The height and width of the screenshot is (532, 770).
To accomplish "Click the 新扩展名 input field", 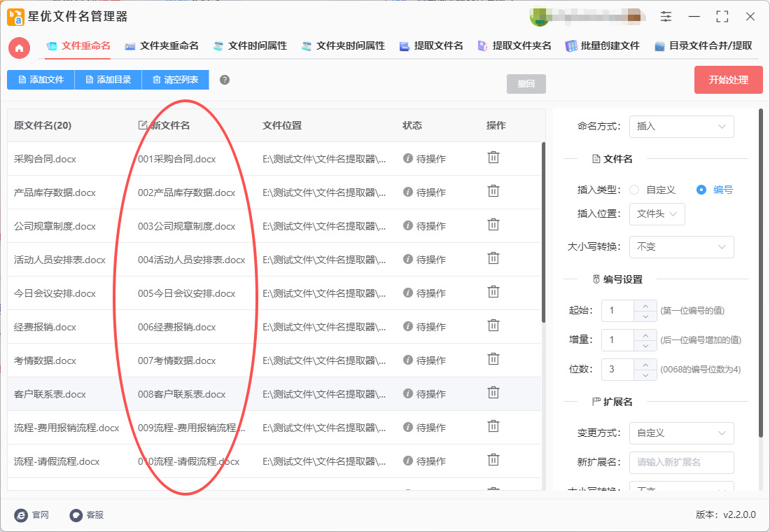I will [681, 463].
